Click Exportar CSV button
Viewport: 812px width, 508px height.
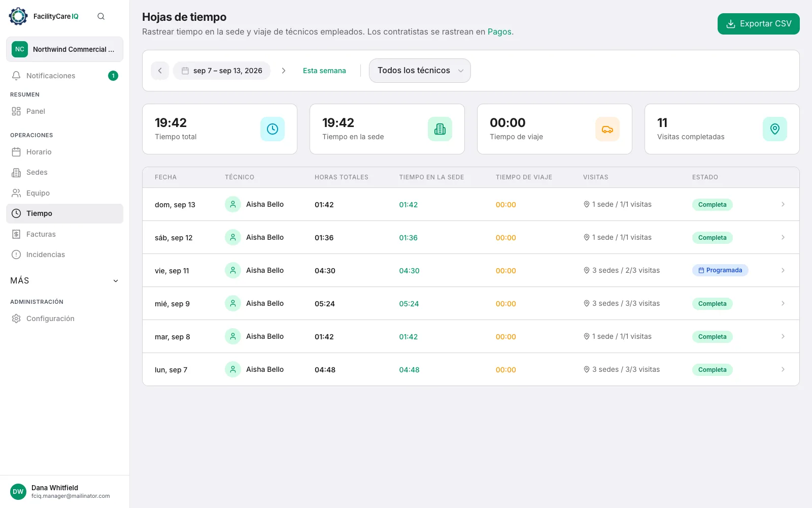(759, 24)
